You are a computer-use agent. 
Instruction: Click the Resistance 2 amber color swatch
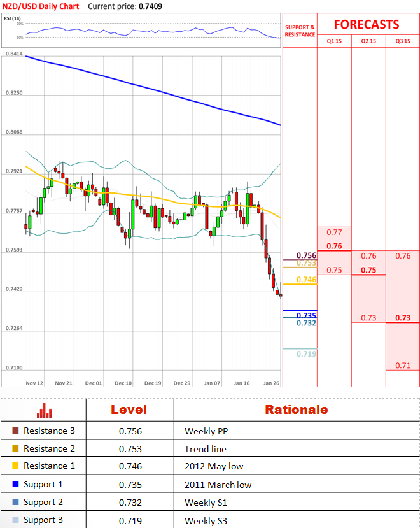[x=15, y=448]
